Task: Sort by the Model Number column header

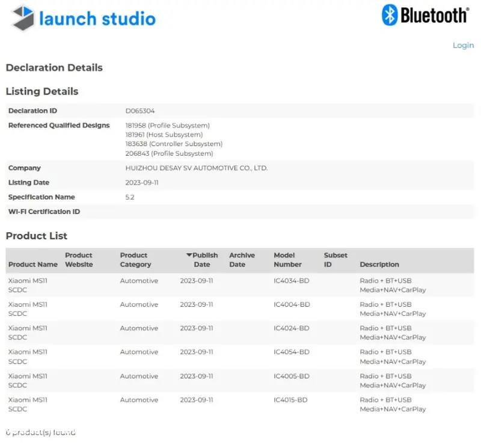Action: tap(288, 260)
